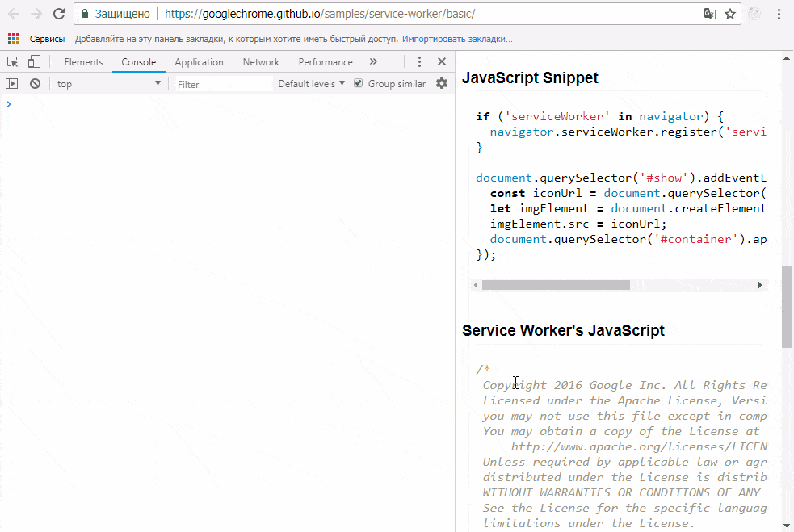Switch to the Elements tab
This screenshot has height=532, width=794.
point(83,61)
